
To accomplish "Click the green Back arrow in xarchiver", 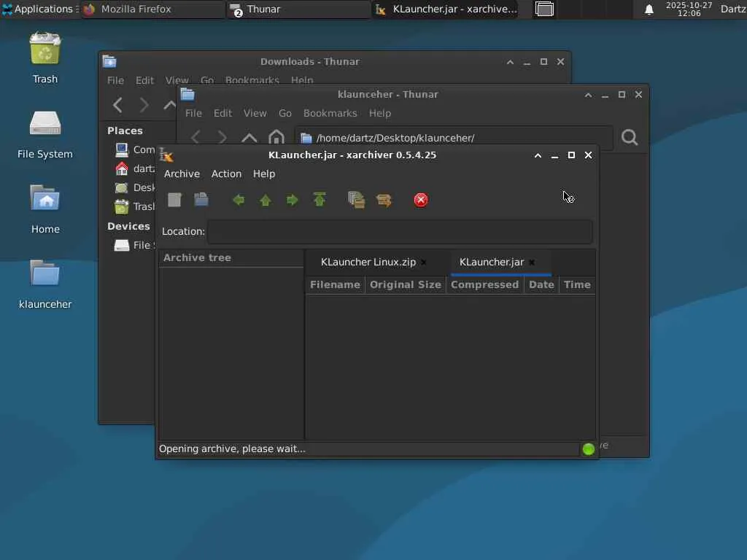I will (x=239, y=200).
